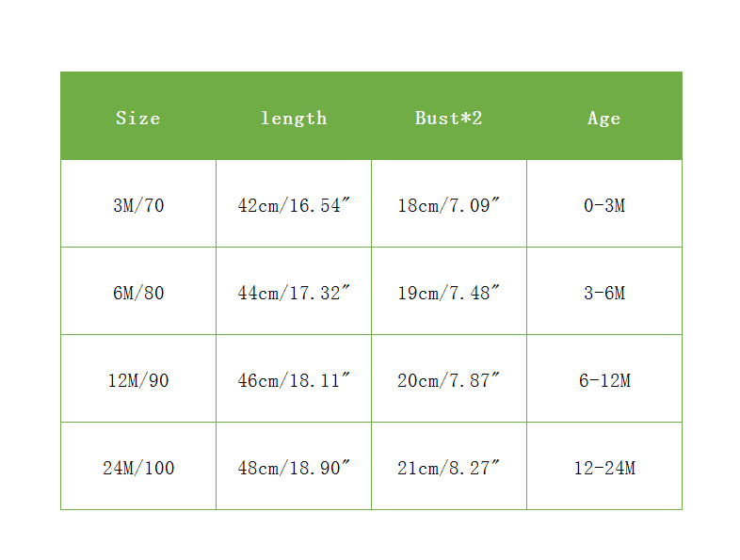The height and width of the screenshot is (560, 740).
Task: Select the 21cm/8.27″ bust cell
Action: [449, 468]
